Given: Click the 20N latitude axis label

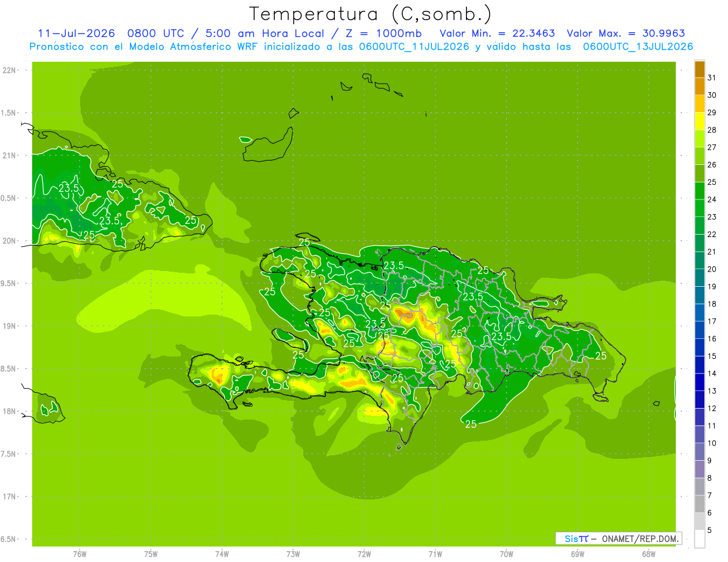Looking at the screenshot, I should pyautogui.click(x=10, y=241).
